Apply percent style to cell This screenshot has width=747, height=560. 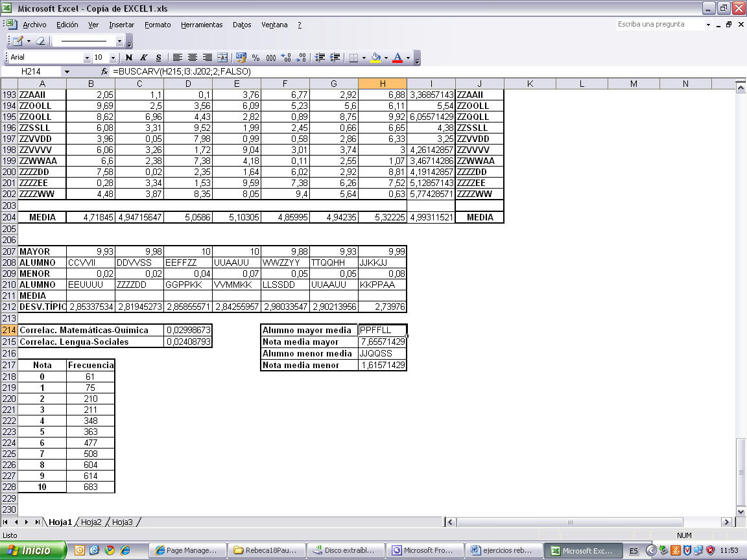click(255, 58)
